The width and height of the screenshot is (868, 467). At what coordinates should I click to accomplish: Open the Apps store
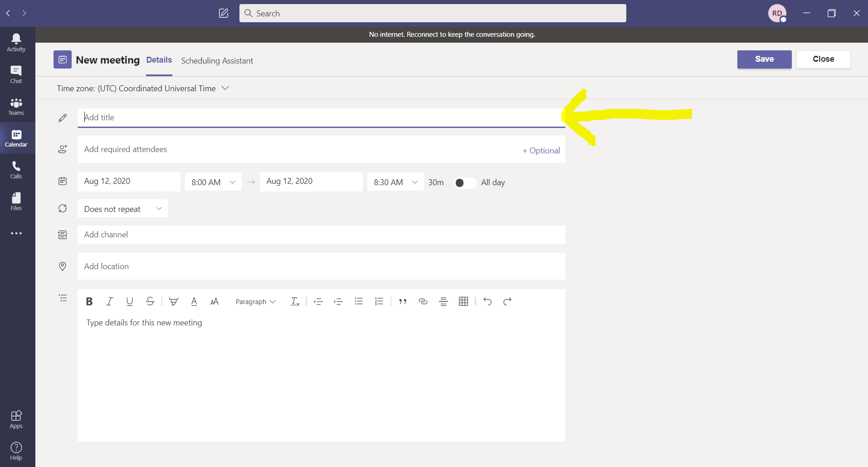pyautogui.click(x=16, y=419)
